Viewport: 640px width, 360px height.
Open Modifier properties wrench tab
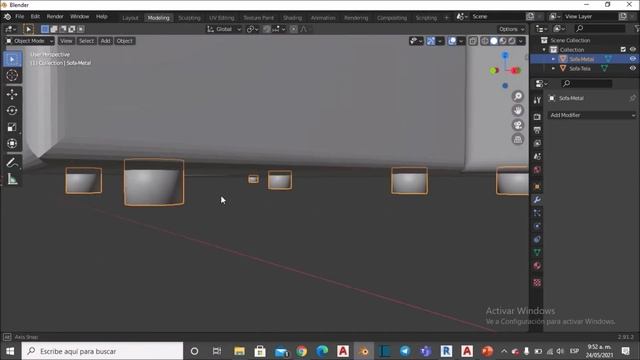pyautogui.click(x=537, y=200)
